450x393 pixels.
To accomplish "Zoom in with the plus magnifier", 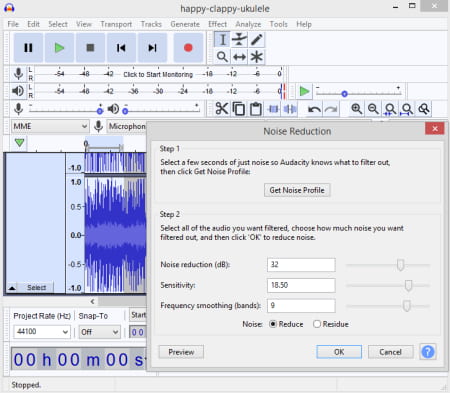I will point(357,109).
